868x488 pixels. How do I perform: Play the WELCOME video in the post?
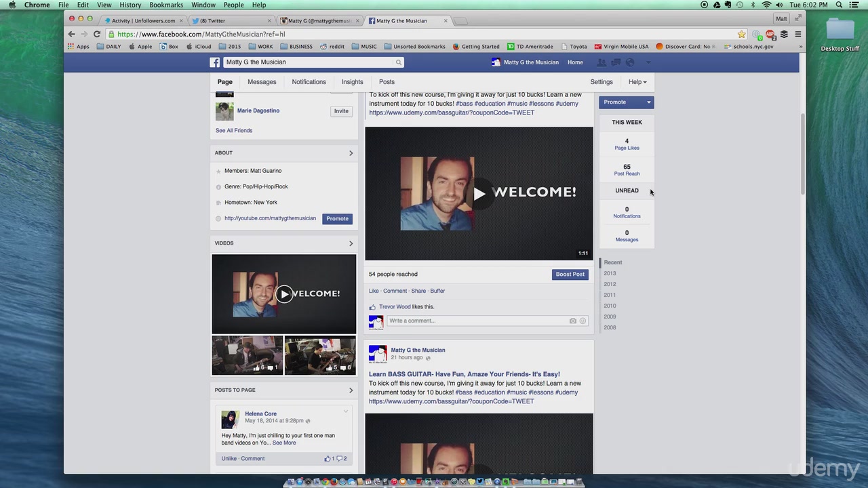coord(479,193)
